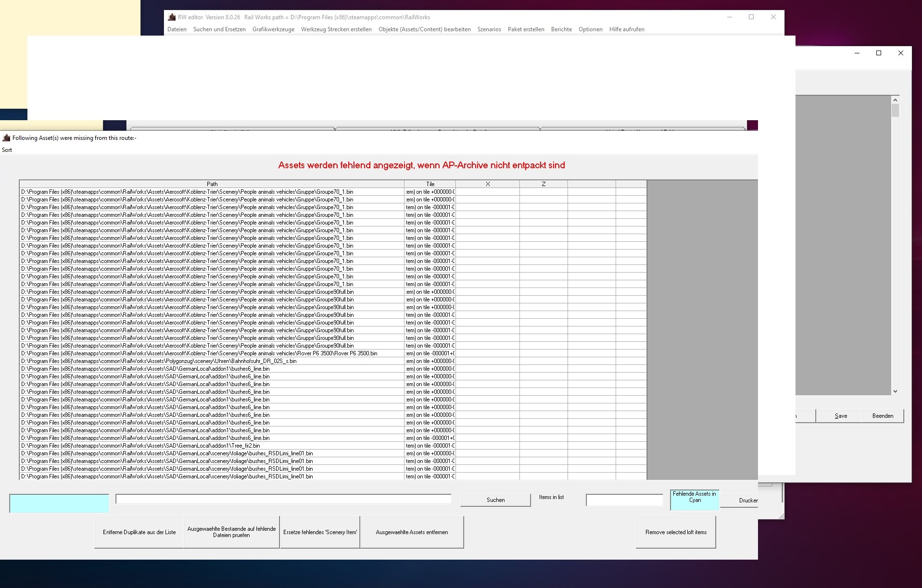Screen dimensions: 922x588
Task: Click the Suchen button
Action: pyautogui.click(x=495, y=500)
